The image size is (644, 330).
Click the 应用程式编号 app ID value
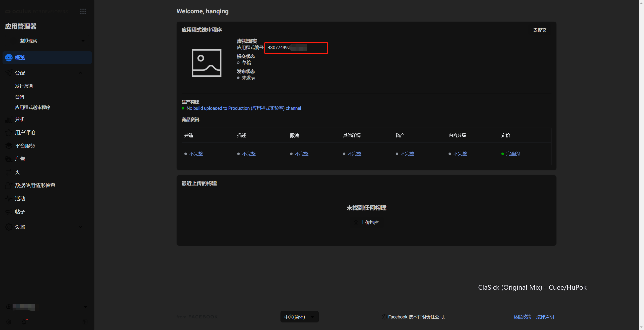coord(287,48)
